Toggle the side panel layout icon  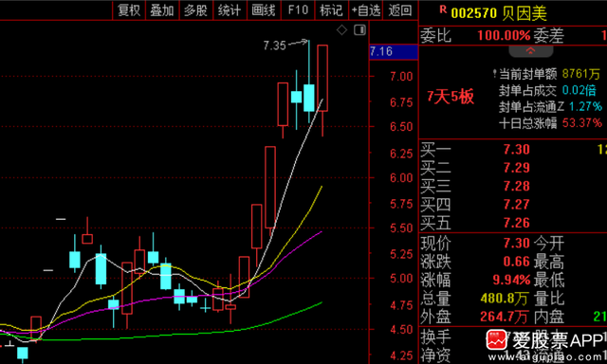click(x=360, y=29)
